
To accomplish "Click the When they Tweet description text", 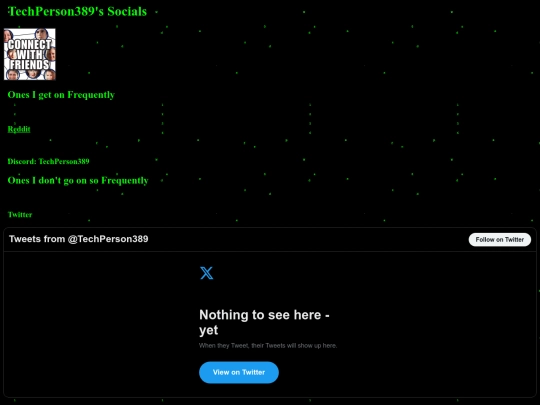I will [x=268, y=345].
